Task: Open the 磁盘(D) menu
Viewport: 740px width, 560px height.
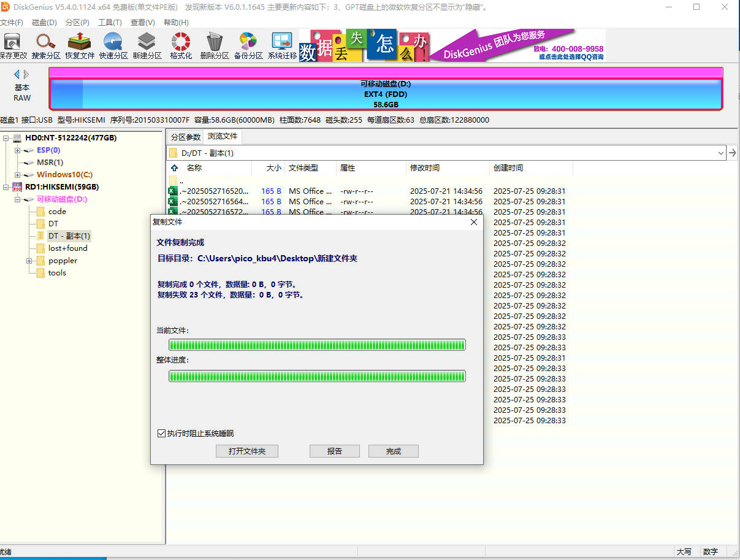Action: (44, 22)
